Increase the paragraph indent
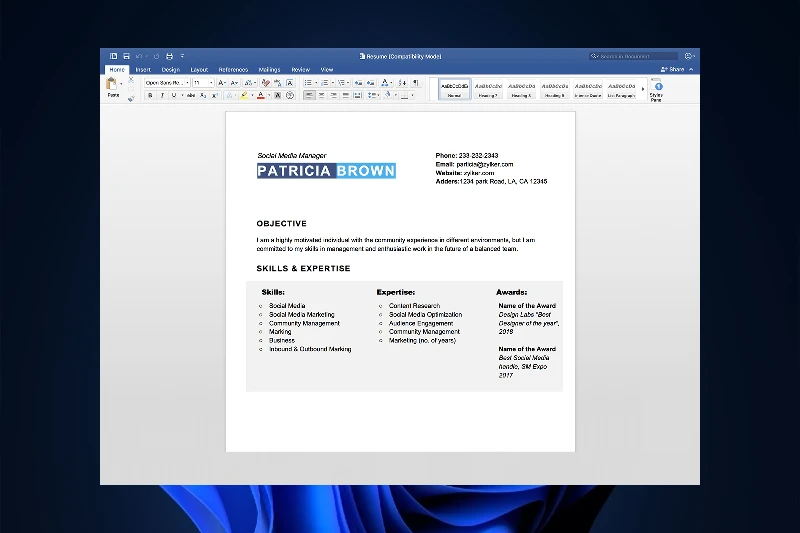This screenshot has height=533, width=800. click(370, 83)
